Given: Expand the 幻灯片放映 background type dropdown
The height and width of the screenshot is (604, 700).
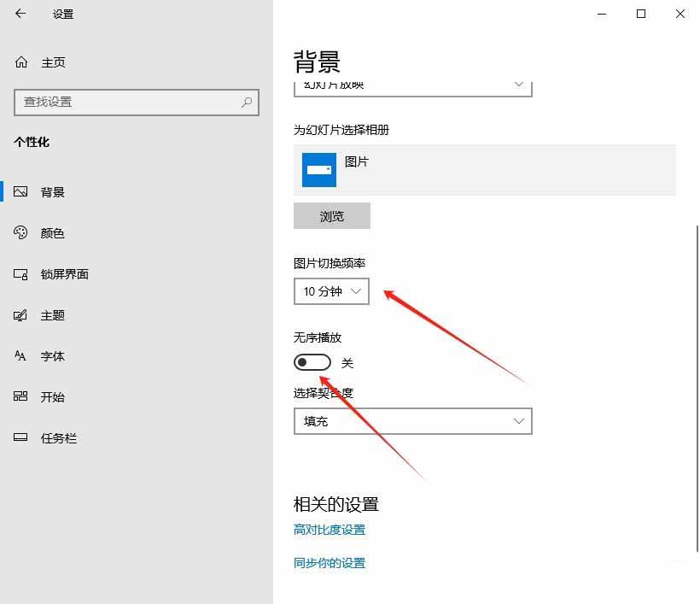Looking at the screenshot, I should pyautogui.click(x=413, y=89).
